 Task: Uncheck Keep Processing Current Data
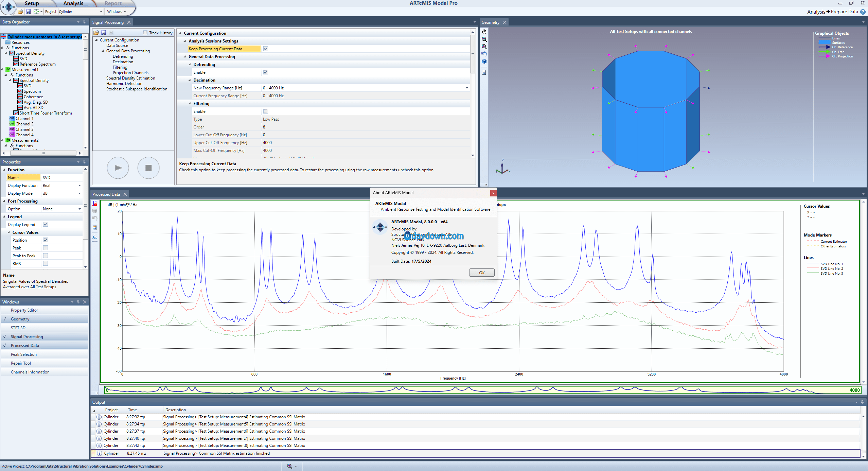click(266, 49)
